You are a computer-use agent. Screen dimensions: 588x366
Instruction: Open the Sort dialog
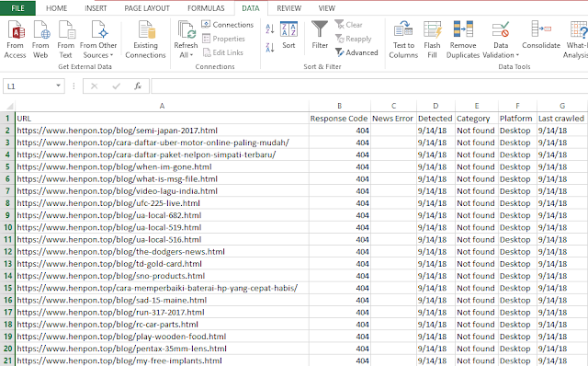[x=288, y=35]
